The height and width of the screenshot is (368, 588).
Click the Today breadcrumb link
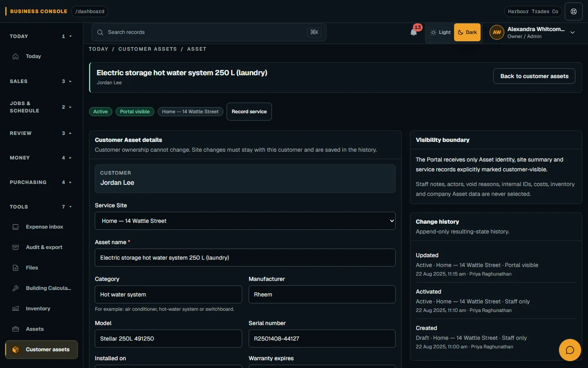point(98,49)
